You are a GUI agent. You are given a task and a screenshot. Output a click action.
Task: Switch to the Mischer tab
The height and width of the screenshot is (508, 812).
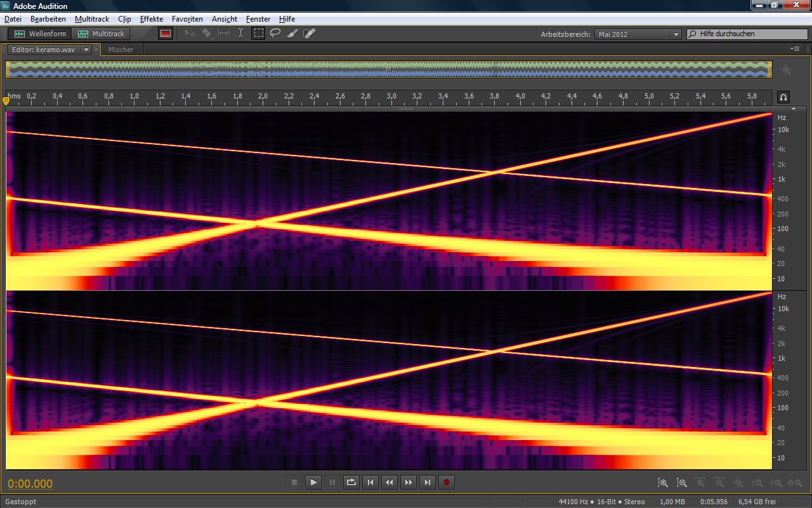tap(121, 50)
